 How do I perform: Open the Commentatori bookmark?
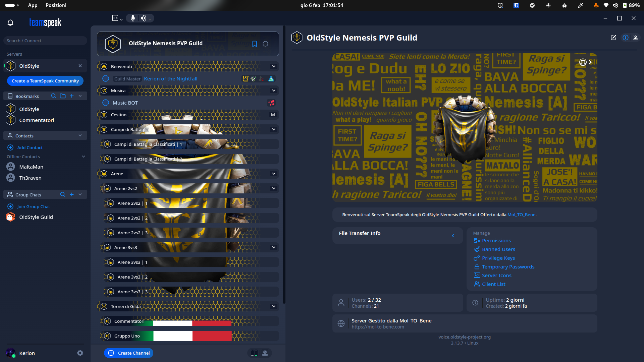(x=36, y=120)
